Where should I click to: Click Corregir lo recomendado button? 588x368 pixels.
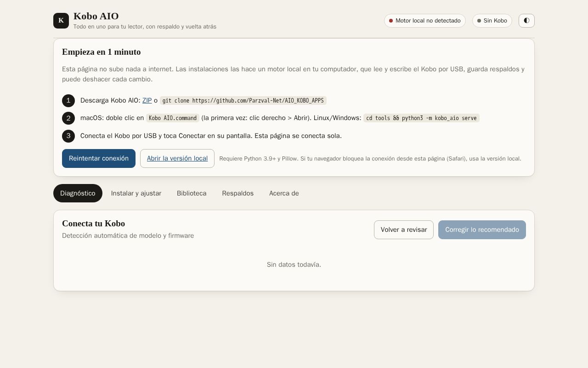pos(482,230)
